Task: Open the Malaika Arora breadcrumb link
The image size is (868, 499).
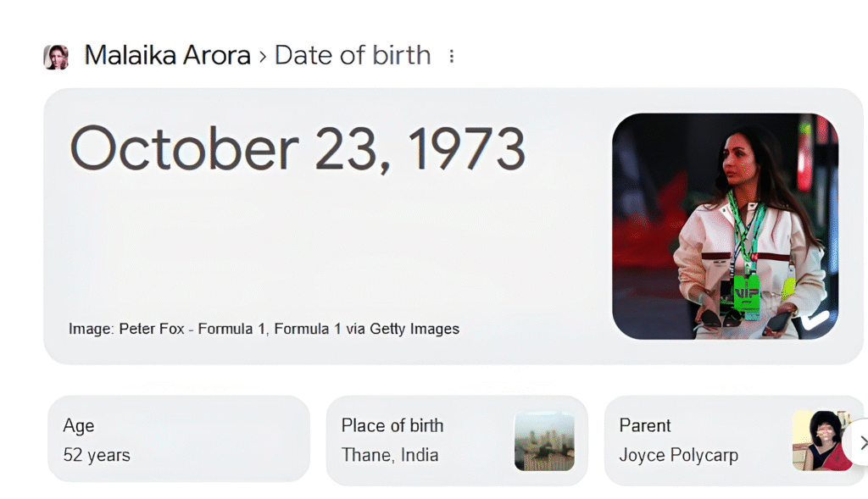Action: point(168,56)
